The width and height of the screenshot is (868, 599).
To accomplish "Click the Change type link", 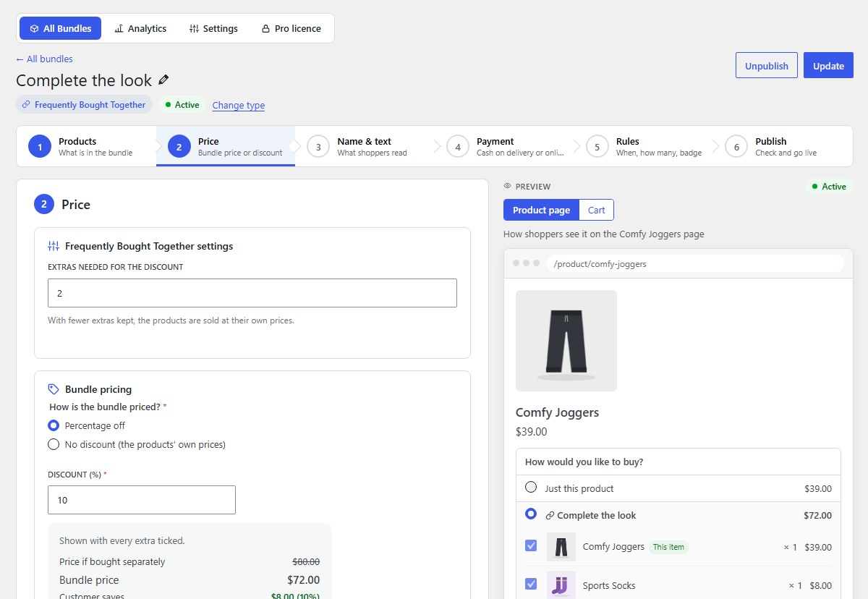I will [x=239, y=105].
